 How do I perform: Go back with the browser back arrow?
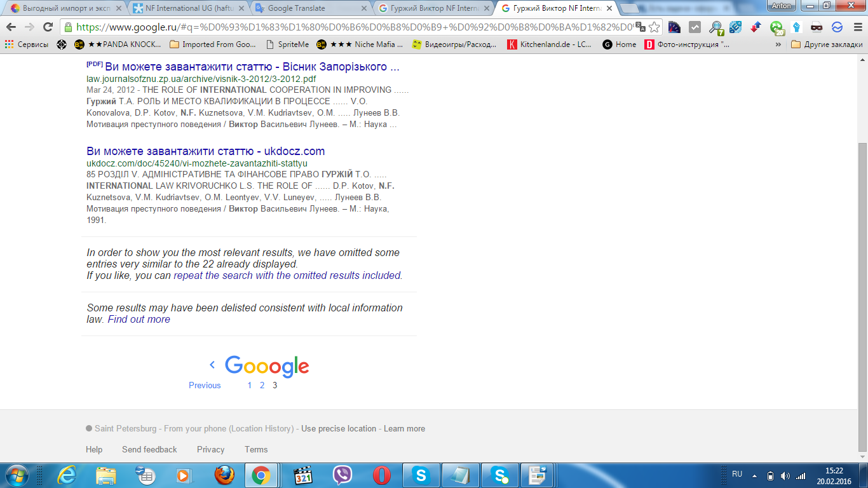(11, 27)
